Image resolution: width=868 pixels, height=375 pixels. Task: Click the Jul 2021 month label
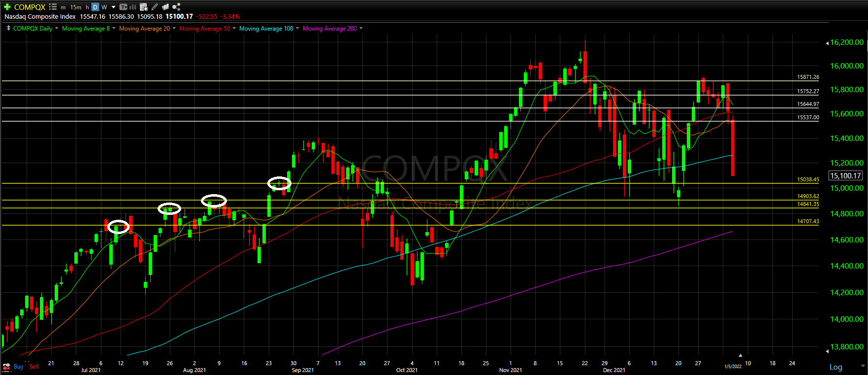(91, 370)
